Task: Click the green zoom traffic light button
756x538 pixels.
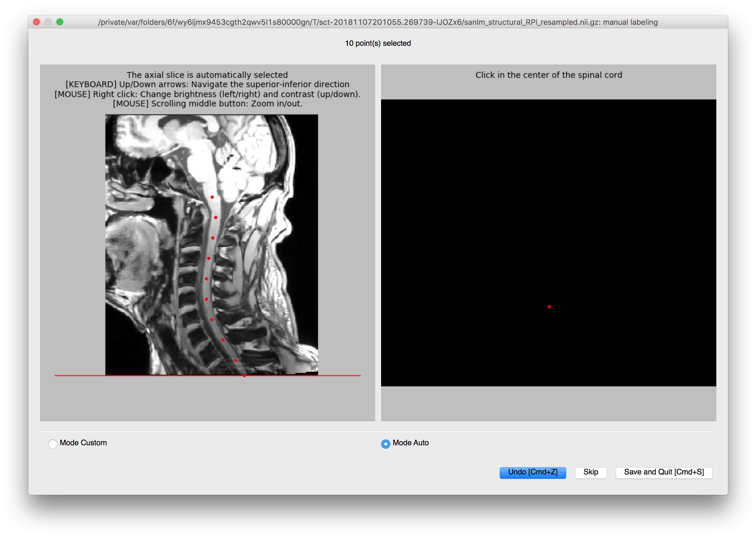Action: [60, 22]
